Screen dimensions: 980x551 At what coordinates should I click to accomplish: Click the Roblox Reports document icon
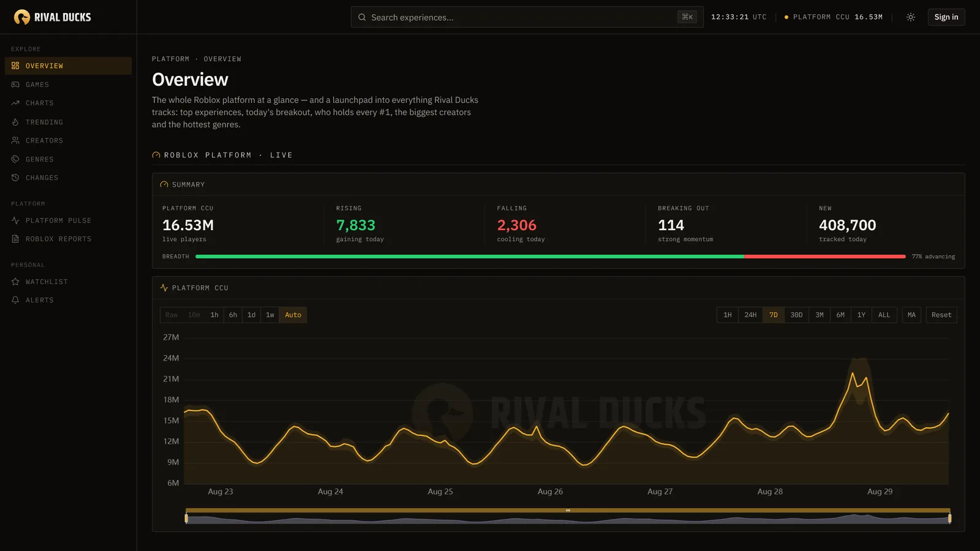click(15, 239)
